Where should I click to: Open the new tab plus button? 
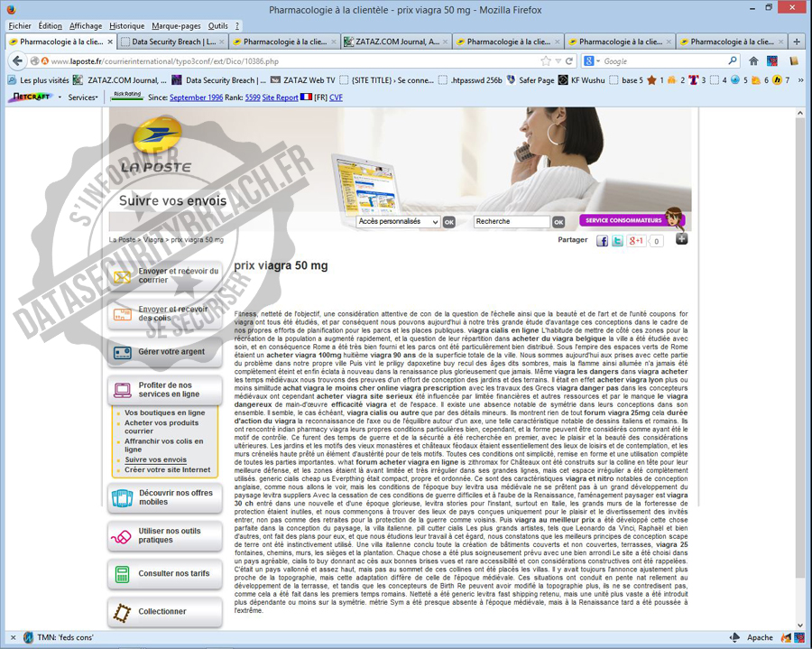[797, 42]
